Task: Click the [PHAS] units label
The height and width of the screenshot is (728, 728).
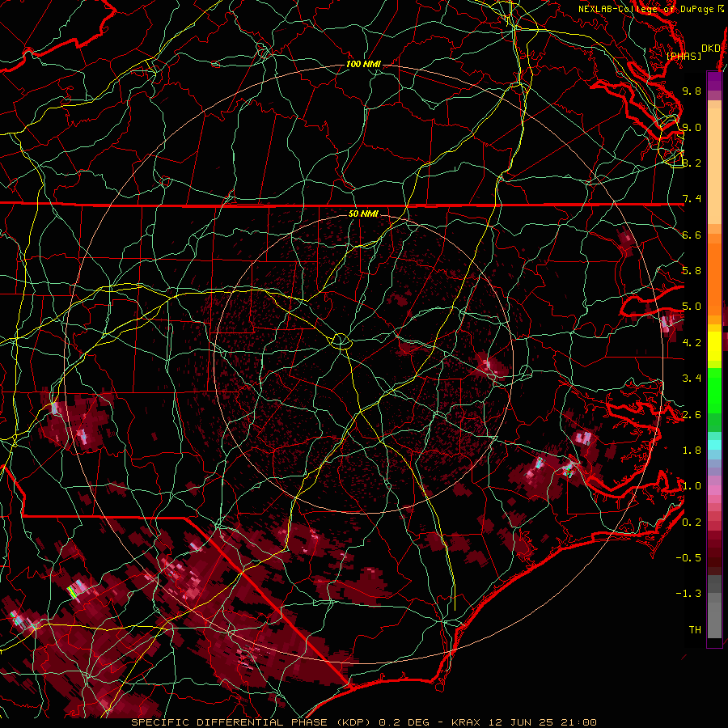Action: 684,56
